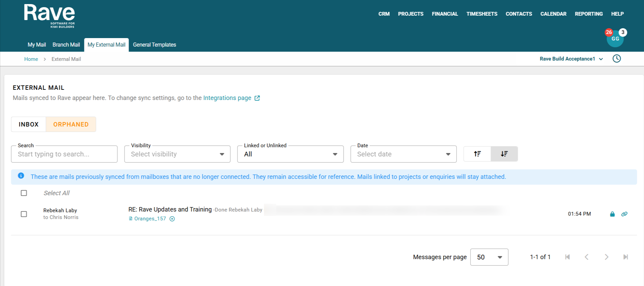Open the external link icon beside Integrations page
Image resolution: width=644 pixels, height=286 pixels.
pos(257,98)
